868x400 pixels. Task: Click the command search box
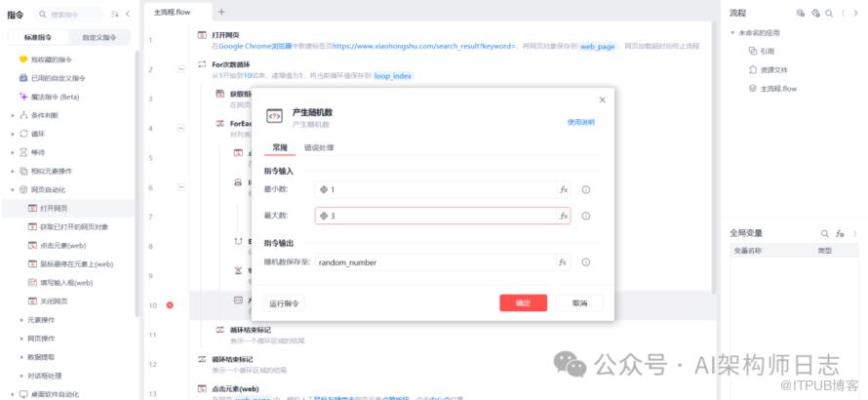click(70, 14)
